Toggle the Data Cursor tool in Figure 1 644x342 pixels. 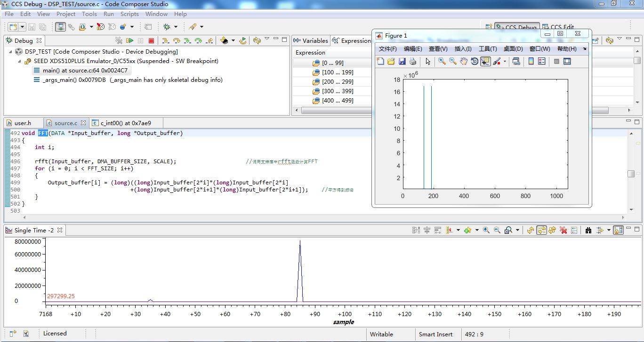coord(485,61)
